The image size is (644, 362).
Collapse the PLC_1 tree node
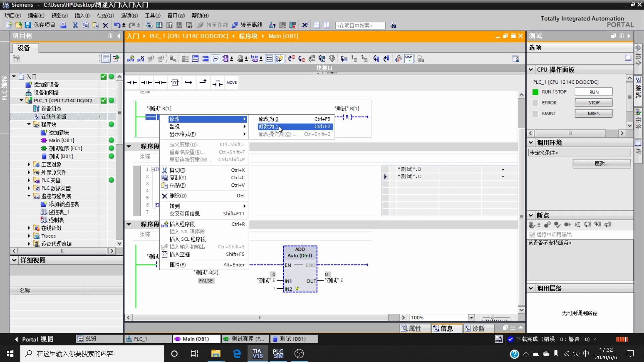point(21,101)
